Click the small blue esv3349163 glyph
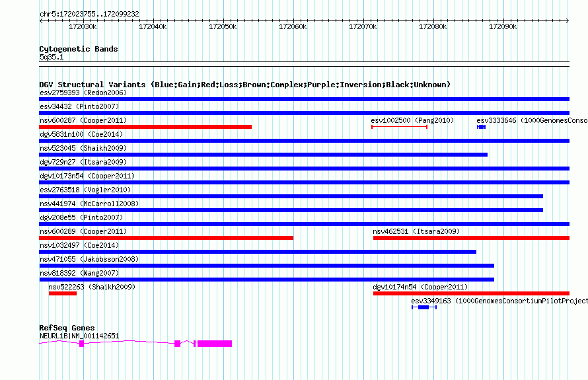 pos(424,307)
